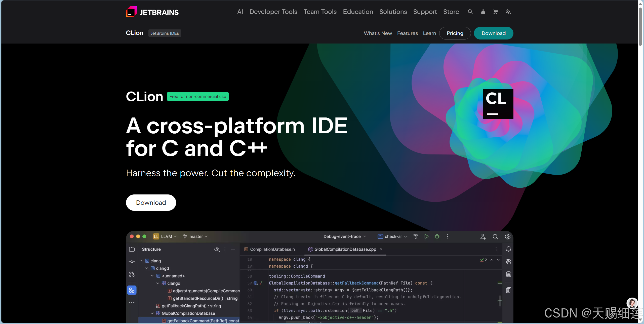Click the search magnifier in JetBrains header
The image size is (644, 324).
tap(470, 12)
